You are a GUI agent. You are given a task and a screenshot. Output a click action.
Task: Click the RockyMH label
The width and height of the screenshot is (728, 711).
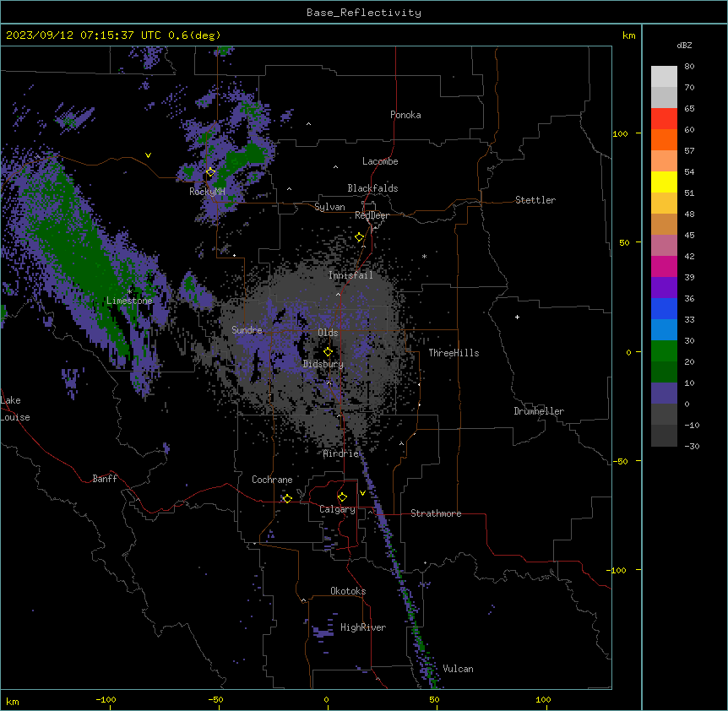(207, 192)
